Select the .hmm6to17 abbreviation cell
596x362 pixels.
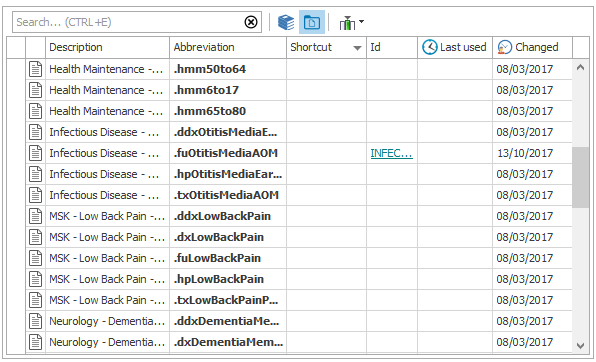tap(228, 90)
